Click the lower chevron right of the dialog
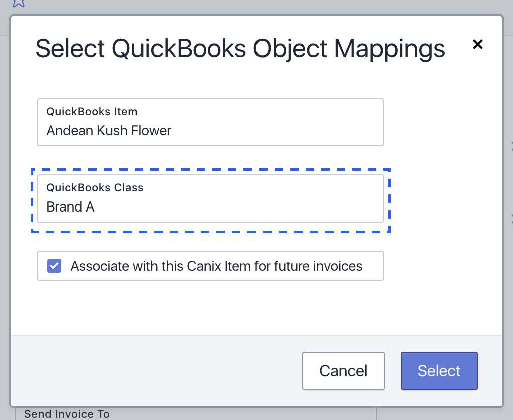Viewport: 513px width, 420px height. 511,219
